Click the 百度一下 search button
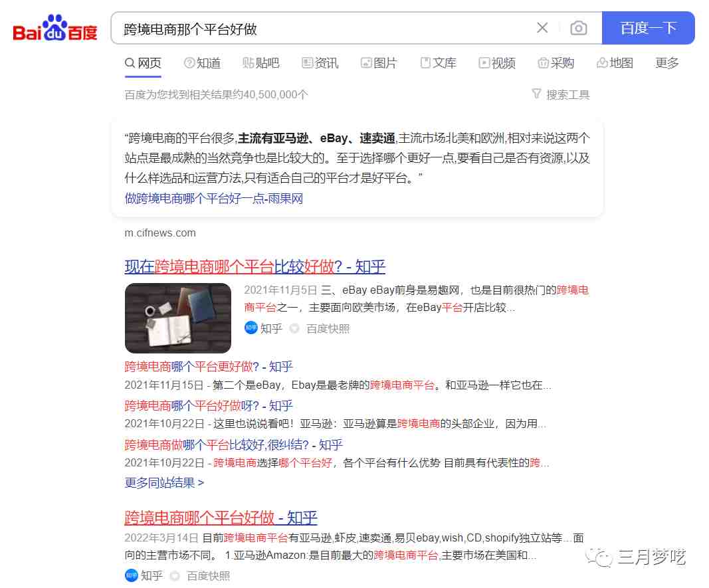Viewport: 709px width, 588px height. click(648, 28)
